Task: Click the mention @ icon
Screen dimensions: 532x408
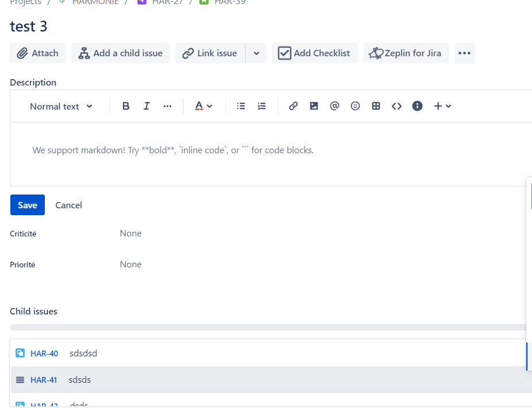Action: point(334,106)
